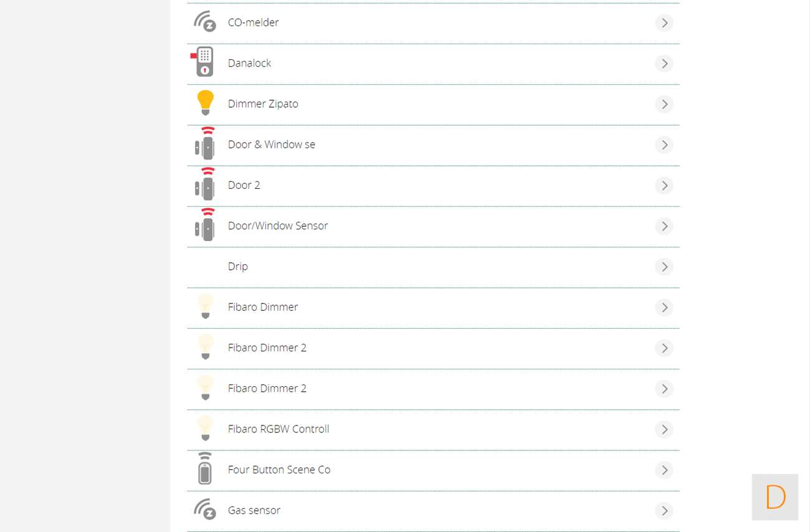Click the Door & Window se sensor icon
Screen dimensions: 810x532
[205, 144]
